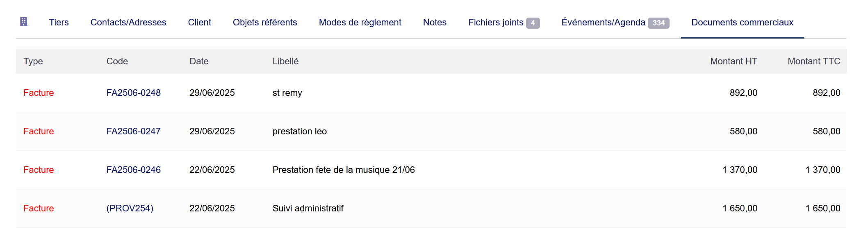Screen dimensions: 868x229
Task: Go to Objets référents tab
Action: [x=265, y=23]
